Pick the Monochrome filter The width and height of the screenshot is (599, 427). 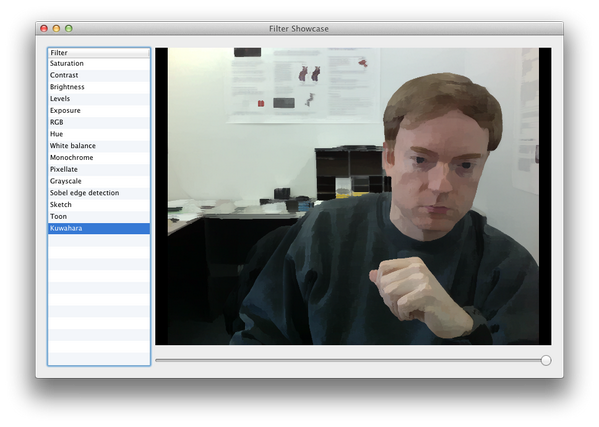(x=99, y=158)
